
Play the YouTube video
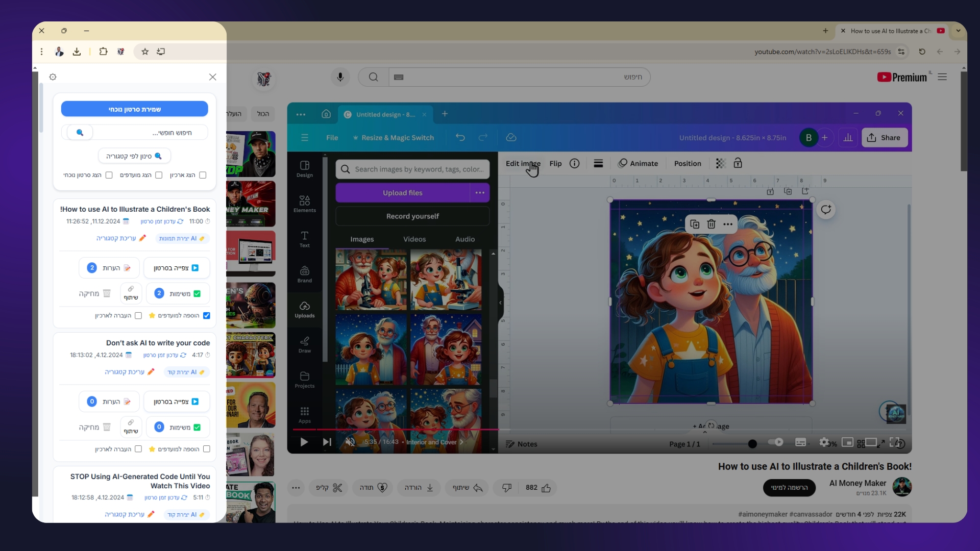tap(304, 442)
